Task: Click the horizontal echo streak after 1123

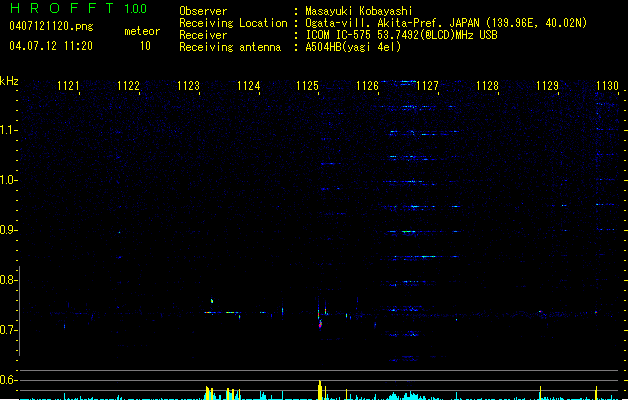Action: (x=221, y=312)
